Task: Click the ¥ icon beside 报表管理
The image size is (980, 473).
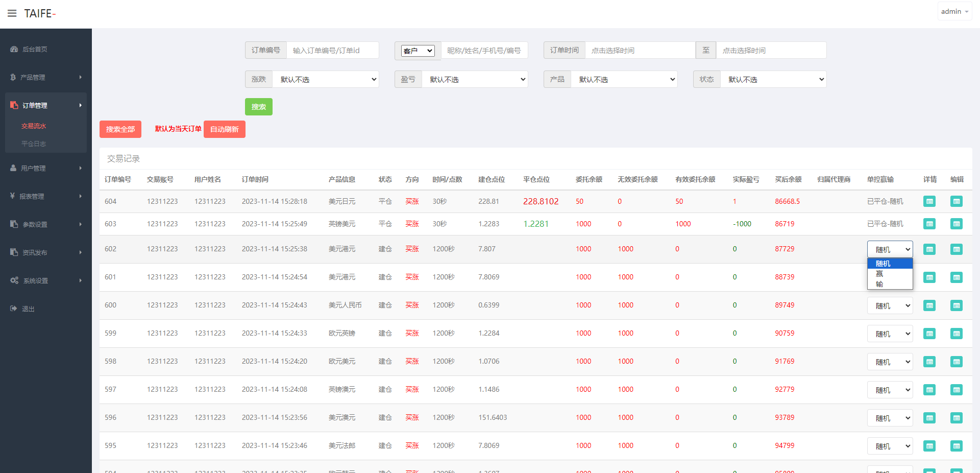Action: (x=13, y=196)
